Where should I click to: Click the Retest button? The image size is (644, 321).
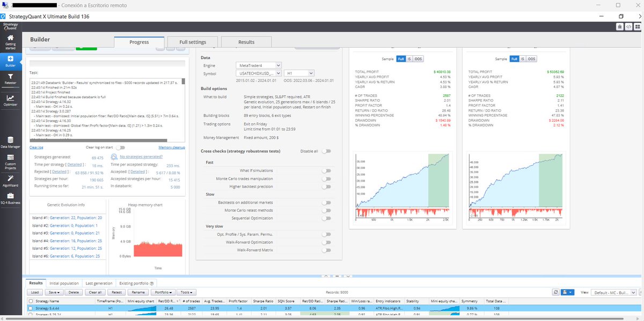coord(116,292)
